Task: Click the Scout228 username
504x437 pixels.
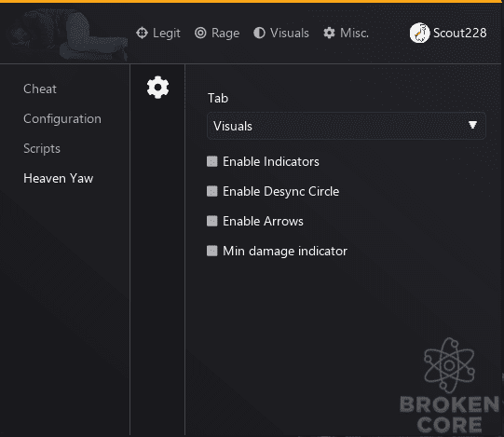Action: tap(460, 33)
